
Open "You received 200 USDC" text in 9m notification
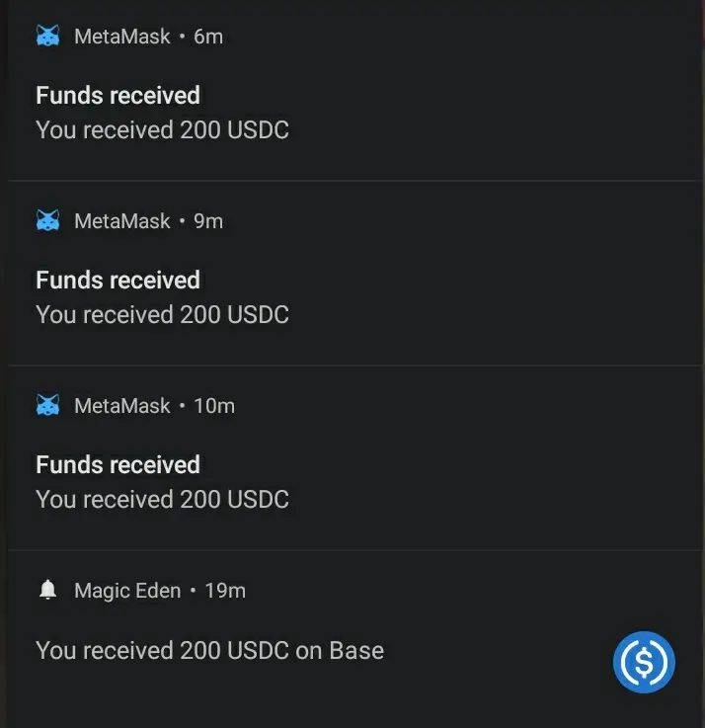pos(163,314)
